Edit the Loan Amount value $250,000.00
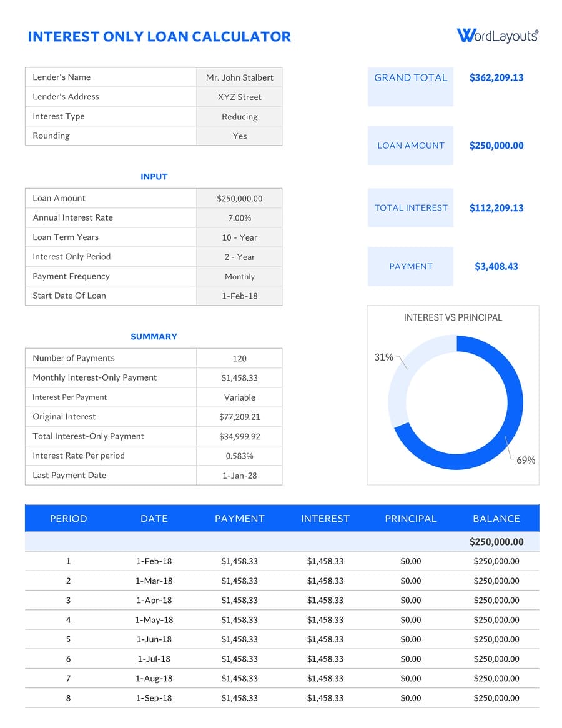Screen dimensions: 562x728 pos(239,198)
